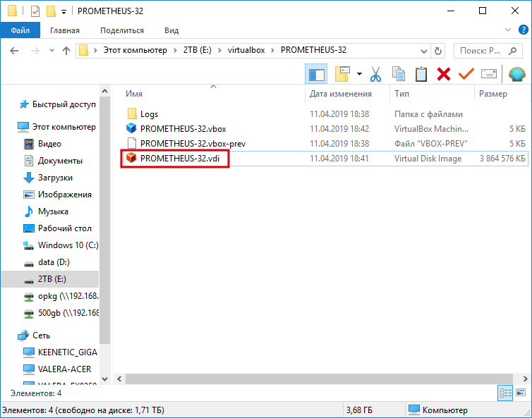This screenshot has width=532, height=418.
Task: Open the Главная ribbon tab
Action: click(65, 30)
